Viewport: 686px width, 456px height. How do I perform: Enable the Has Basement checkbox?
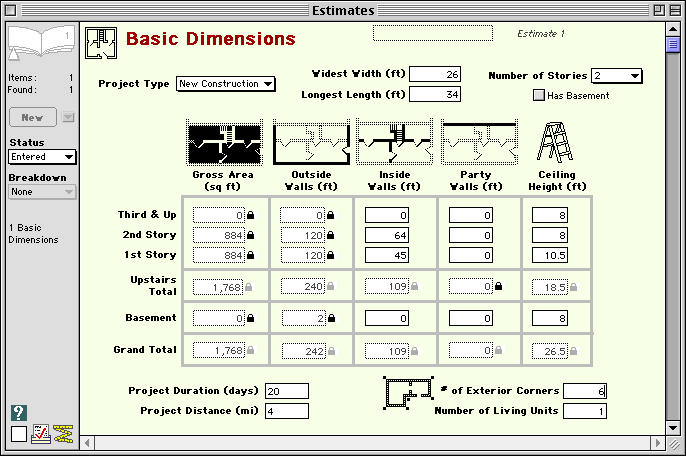point(539,96)
